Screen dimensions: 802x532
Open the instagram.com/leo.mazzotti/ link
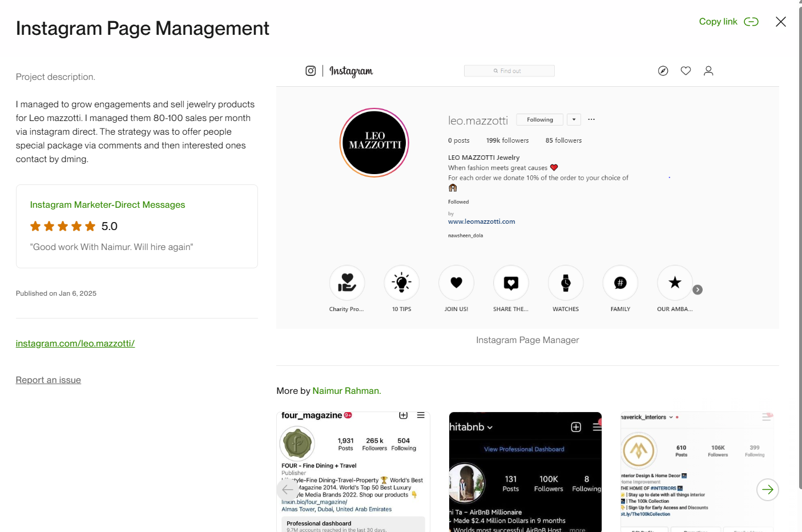coord(75,344)
